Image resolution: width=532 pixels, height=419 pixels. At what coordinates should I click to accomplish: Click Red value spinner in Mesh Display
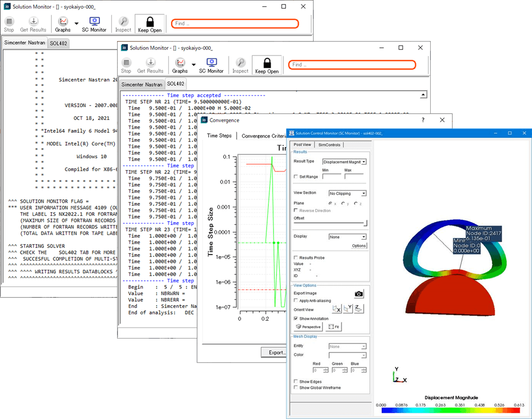click(321, 370)
